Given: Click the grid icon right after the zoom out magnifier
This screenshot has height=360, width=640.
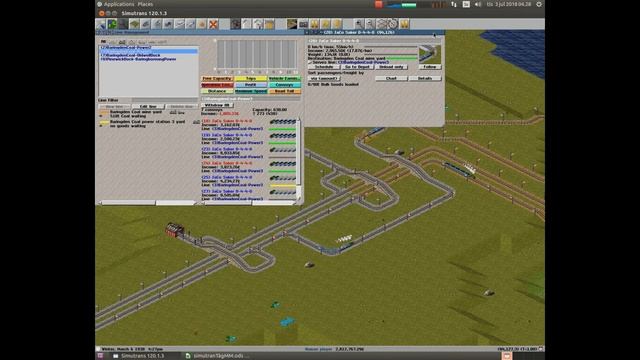Looking at the screenshot, I should (x=381, y=24).
